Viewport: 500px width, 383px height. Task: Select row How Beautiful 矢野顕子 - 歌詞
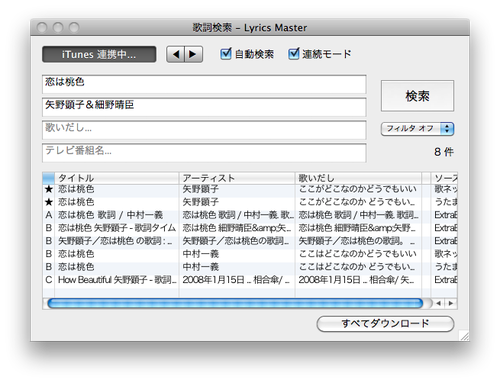pyautogui.click(x=250, y=280)
